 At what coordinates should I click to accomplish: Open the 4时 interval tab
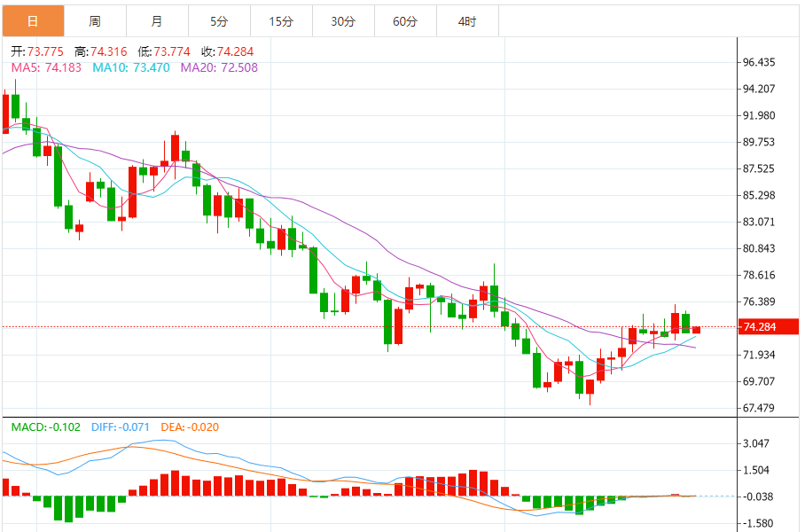click(468, 21)
